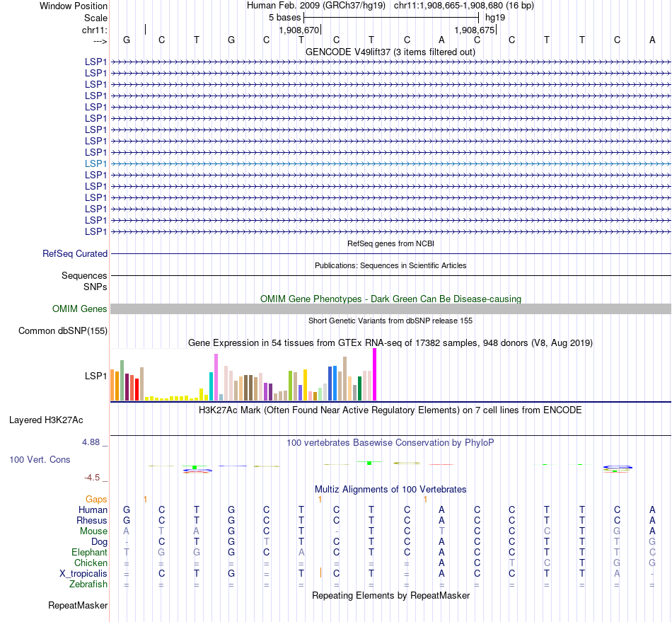Select the Rhesus species label
This screenshot has width=672, height=622.
tap(92, 520)
